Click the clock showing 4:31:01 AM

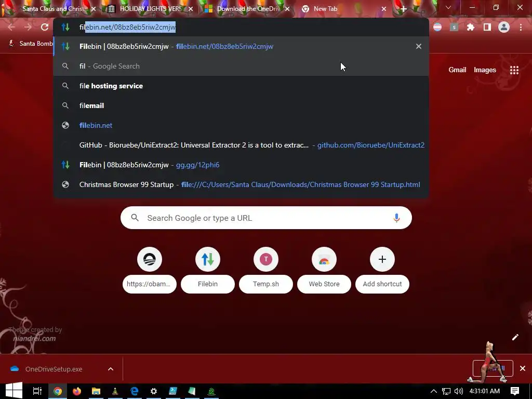(484, 391)
